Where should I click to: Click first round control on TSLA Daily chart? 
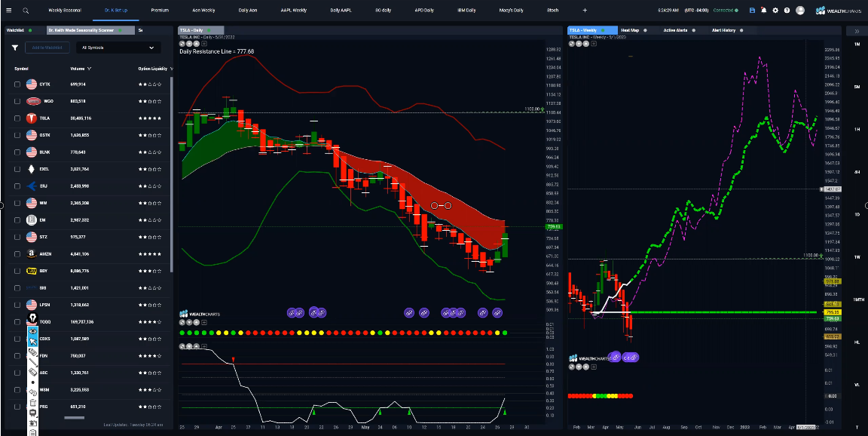tap(182, 43)
